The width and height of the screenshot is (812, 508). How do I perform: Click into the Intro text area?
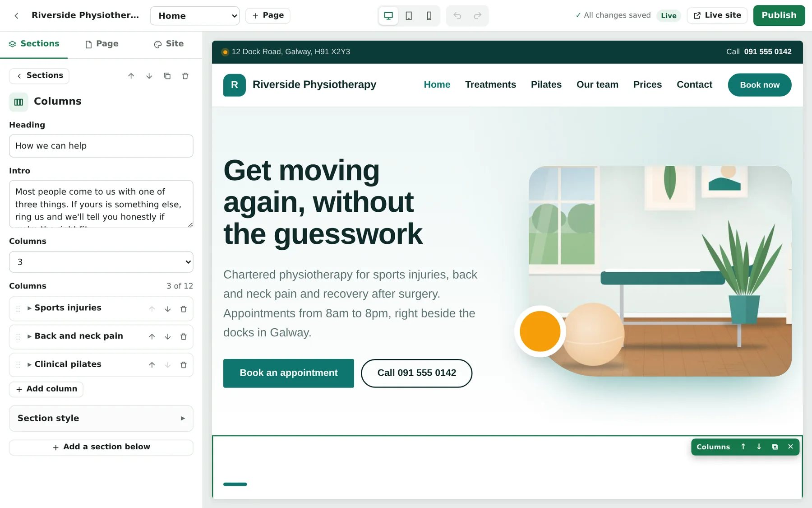pos(101,204)
